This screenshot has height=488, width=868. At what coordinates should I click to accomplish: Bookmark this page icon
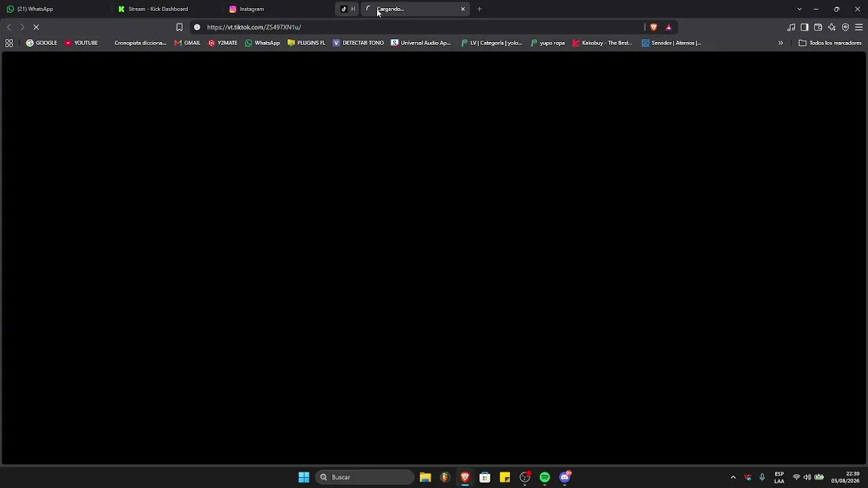tap(179, 27)
